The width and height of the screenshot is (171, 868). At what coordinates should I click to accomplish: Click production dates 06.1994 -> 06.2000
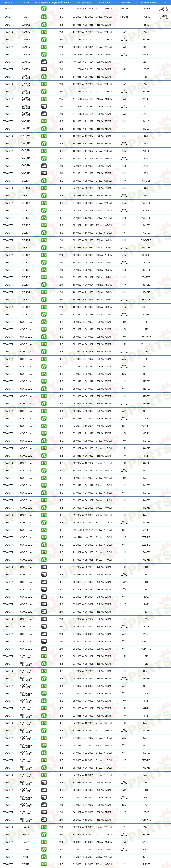click(83, 827)
